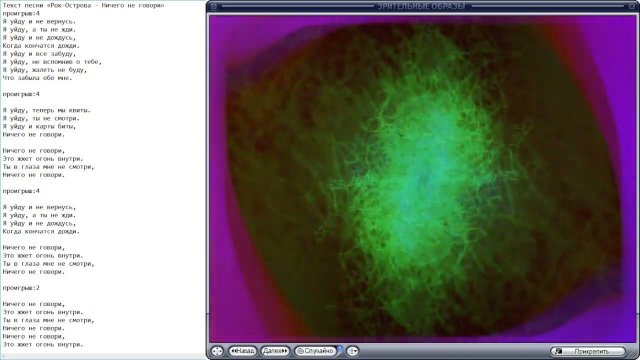Open the window menu icon in title bar

[x=214, y=6]
